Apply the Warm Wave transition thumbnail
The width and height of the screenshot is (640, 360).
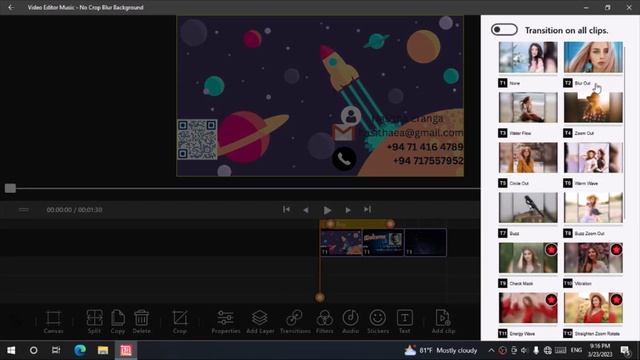click(593, 158)
